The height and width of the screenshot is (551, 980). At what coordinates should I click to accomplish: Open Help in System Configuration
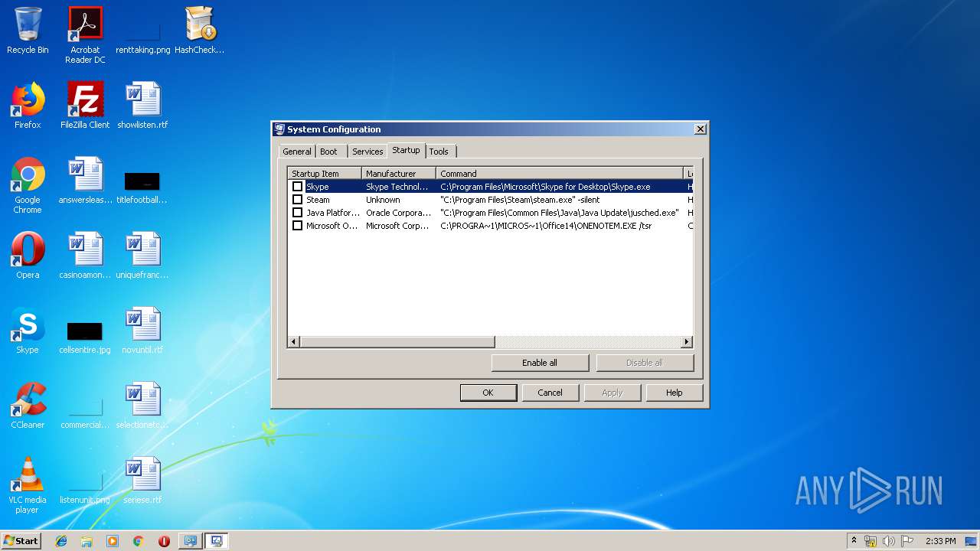click(x=674, y=393)
